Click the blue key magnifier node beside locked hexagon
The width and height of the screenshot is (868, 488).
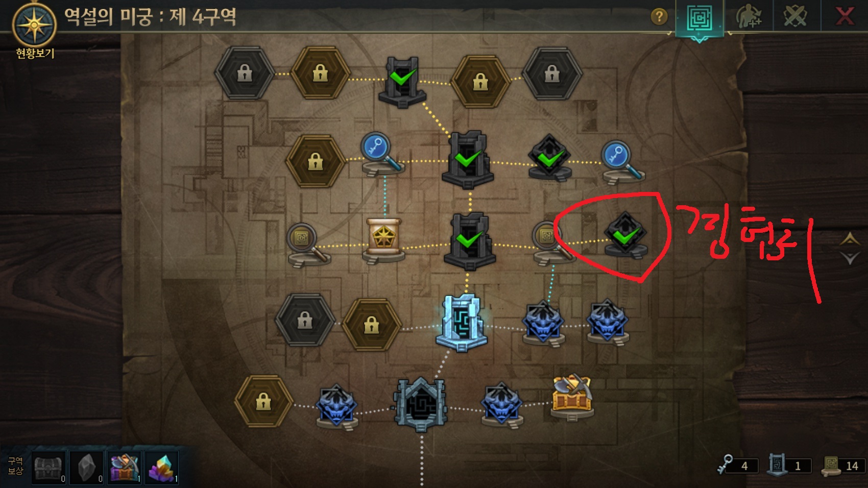point(382,154)
